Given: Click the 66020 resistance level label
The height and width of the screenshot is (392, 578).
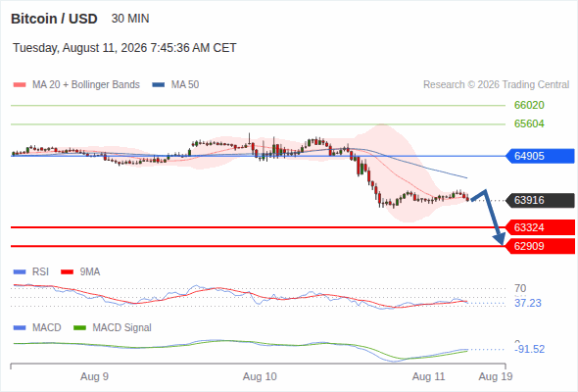Looking at the screenshot, I should (529, 105).
